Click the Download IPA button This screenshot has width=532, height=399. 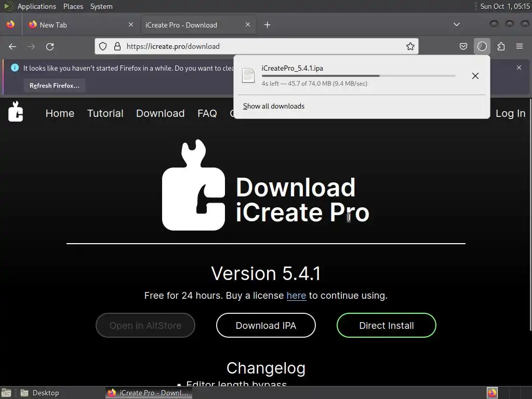pyautogui.click(x=265, y=325)
